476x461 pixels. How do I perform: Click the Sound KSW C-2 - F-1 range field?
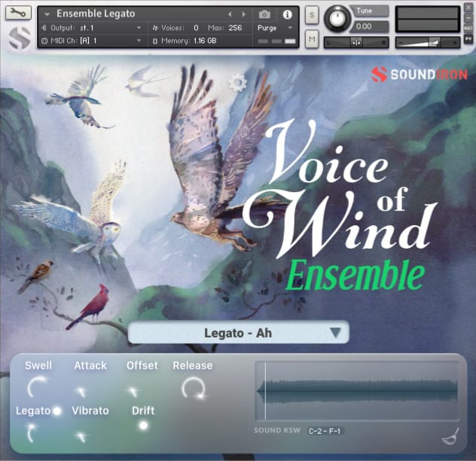(325, 431)
